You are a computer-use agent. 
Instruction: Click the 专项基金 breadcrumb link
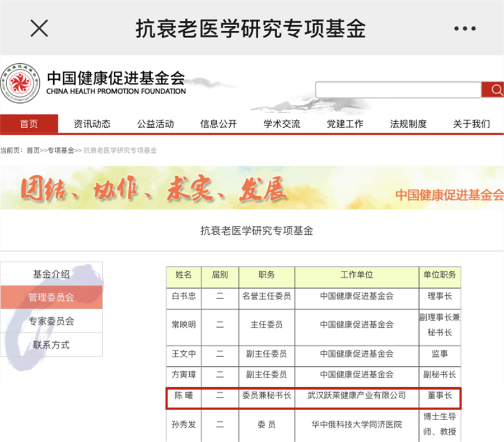[60, 150]
